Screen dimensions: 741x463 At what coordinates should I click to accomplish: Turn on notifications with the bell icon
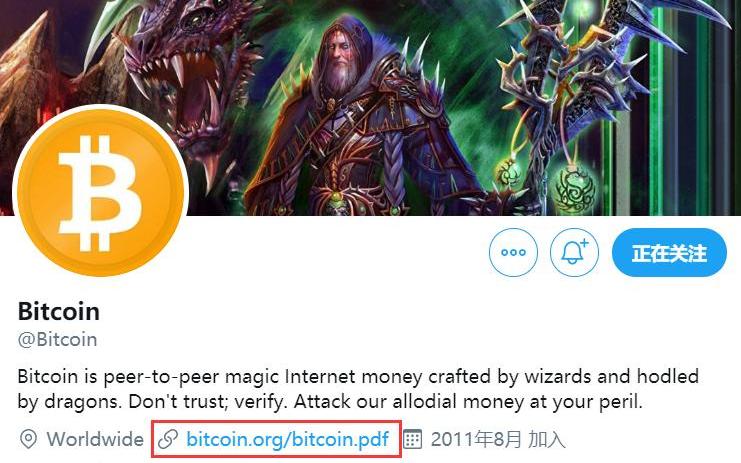[x=574, y=252]
